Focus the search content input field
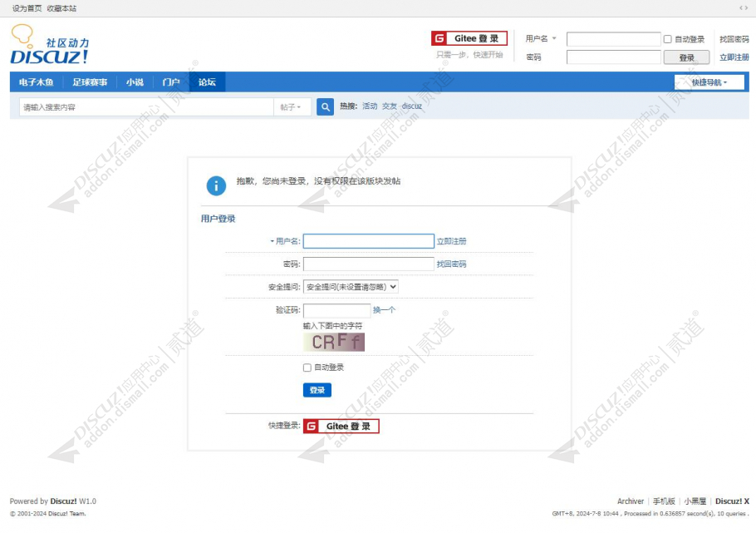This screenshot has height=533, width=756. [x=146, y=107]
